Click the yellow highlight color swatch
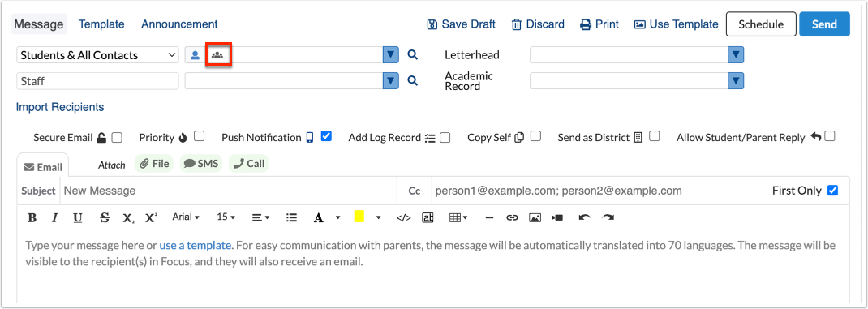This screenshot has height=309, width=868. coord(359,217)
